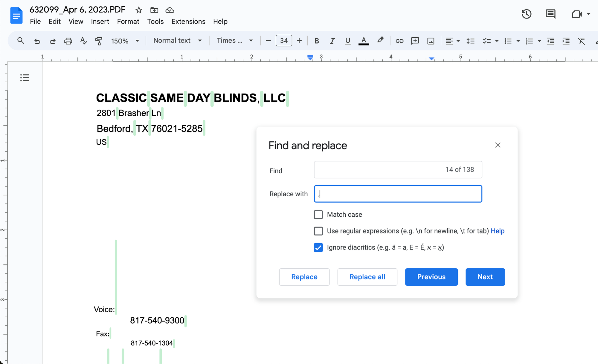Open checklist options dropdown arrow

coord(497,41)
